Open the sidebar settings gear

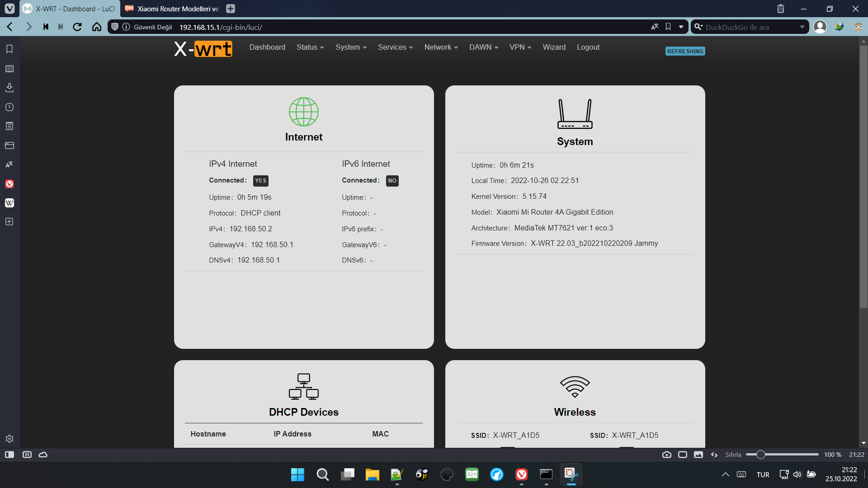tap(9, 439)
